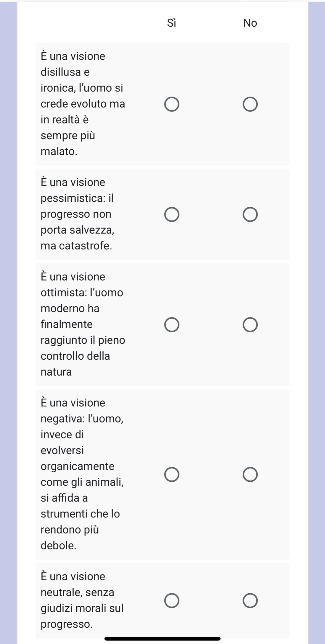This screenshot has height=644, width=325.
Task: Tap the 'strumenti che lo rendono più debole' text
Action: (81, 529)
